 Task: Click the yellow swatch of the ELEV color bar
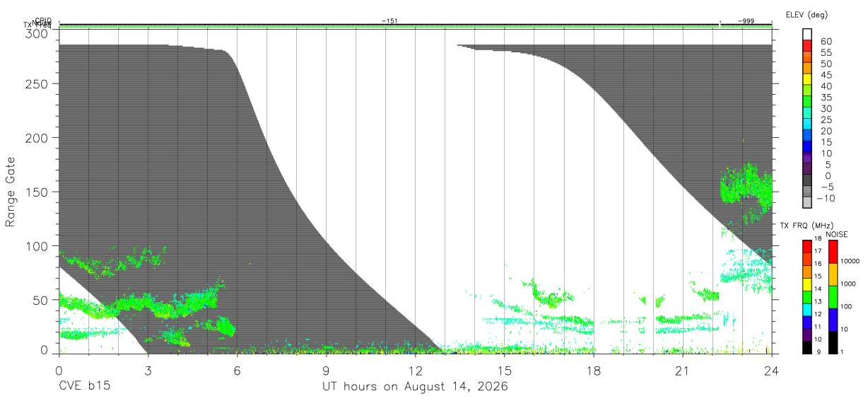tap(807, 79)
